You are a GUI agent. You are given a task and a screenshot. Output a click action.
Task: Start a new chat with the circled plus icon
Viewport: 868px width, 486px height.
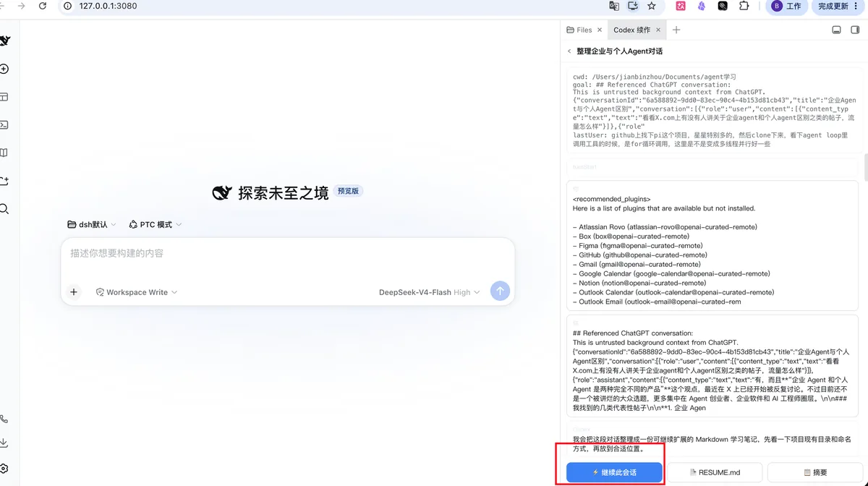tap(4, 69)
